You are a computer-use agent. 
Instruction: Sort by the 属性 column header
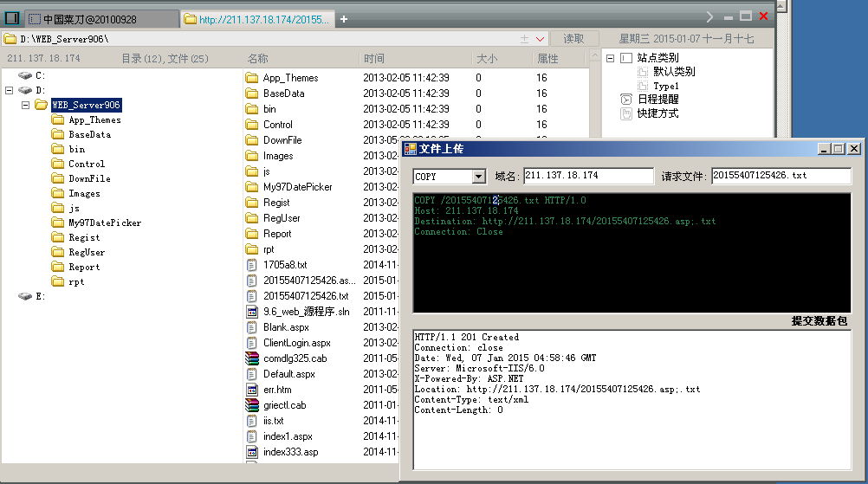[548, 59]
